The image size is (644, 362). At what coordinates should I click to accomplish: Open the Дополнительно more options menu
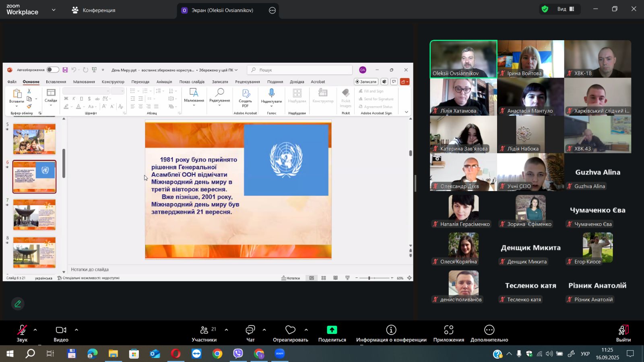click(x=489, y=333)
